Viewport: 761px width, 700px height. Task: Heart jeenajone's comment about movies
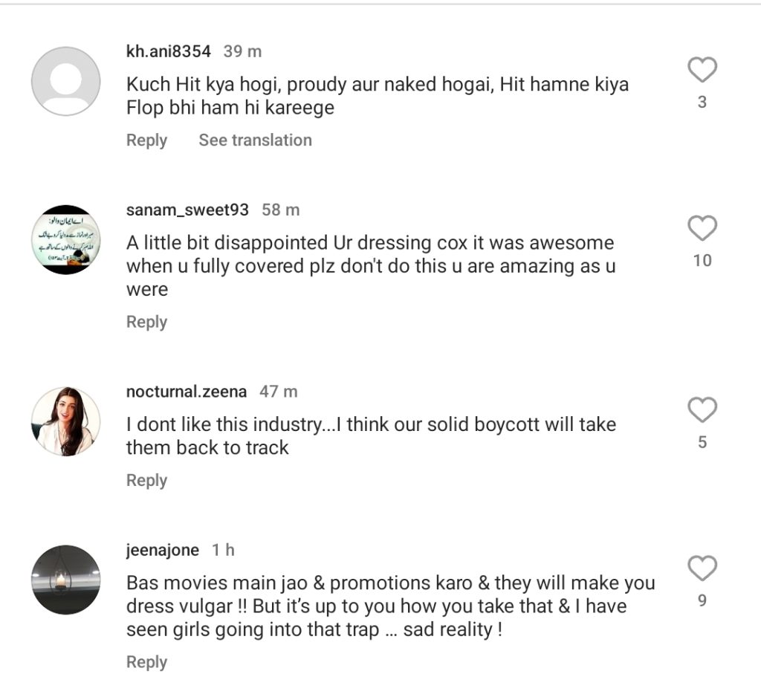702,568
